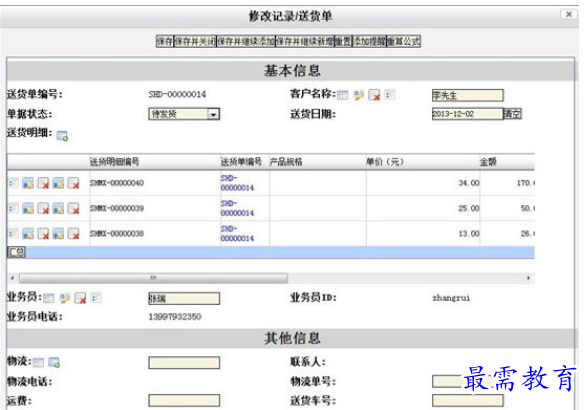Open customer selection list icon beside 客户名称
This screenshot has width=585, height=410.
pos(342,95)
